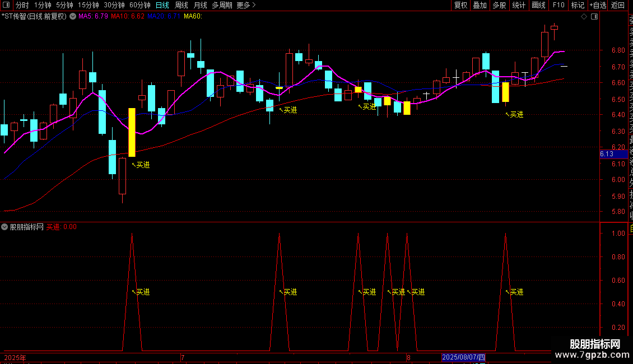Toggle the right panel icon above the chart
Image resolution: width=633 pixels, height=364 pixels.
coord(594,17)
